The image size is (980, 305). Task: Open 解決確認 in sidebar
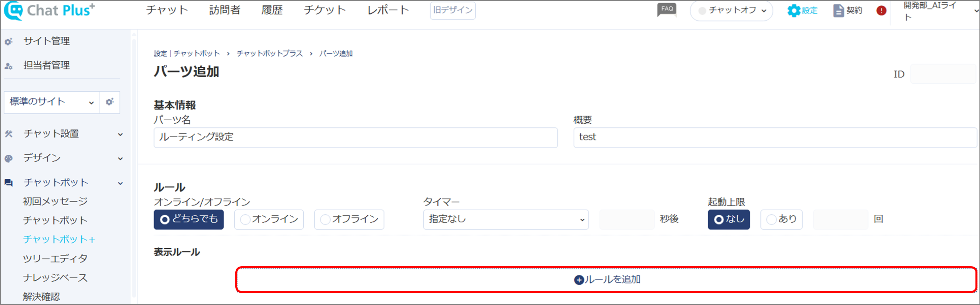[41, 297]
